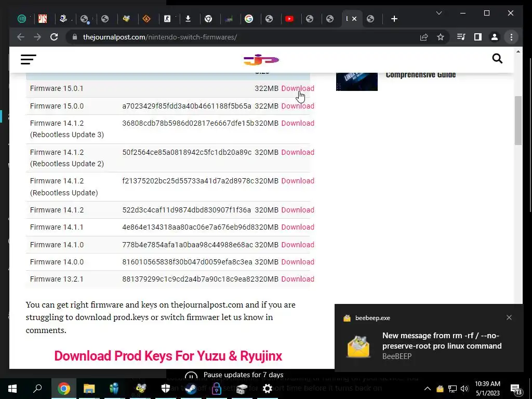Open the site search magnifier icon
532x399 pixels.
click(x=497, y=59)
